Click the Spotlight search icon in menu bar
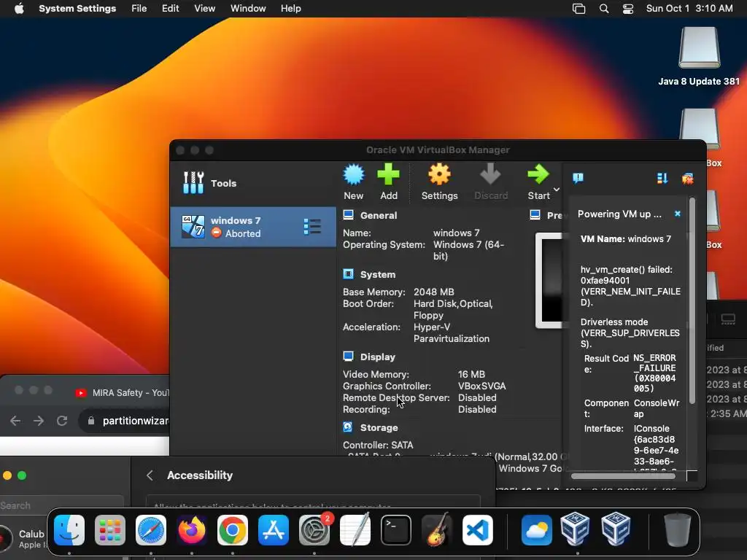747x560 pixels. 603,9
